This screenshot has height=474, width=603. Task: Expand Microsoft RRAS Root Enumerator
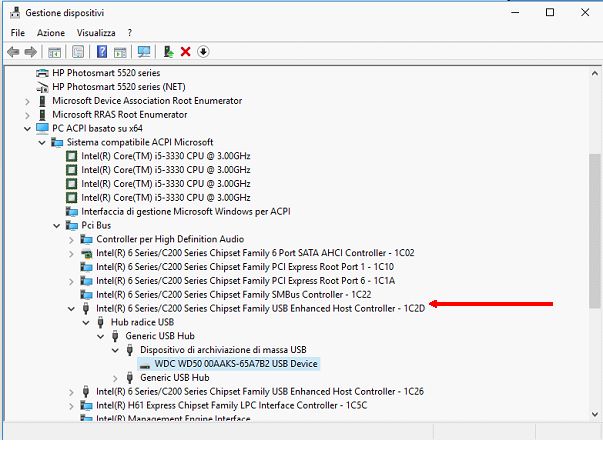point(27,115)
